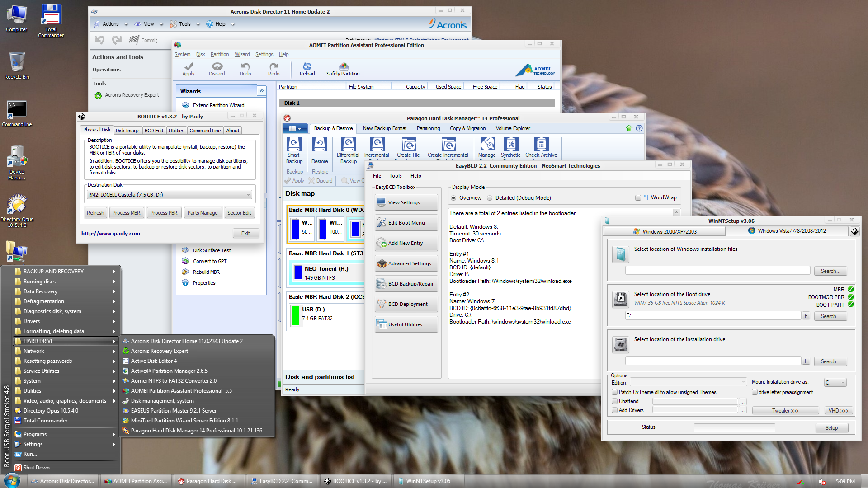Expand Programs submenu in start menu
The height and width of the screenshot is (488, 868).
click(66, 434)
